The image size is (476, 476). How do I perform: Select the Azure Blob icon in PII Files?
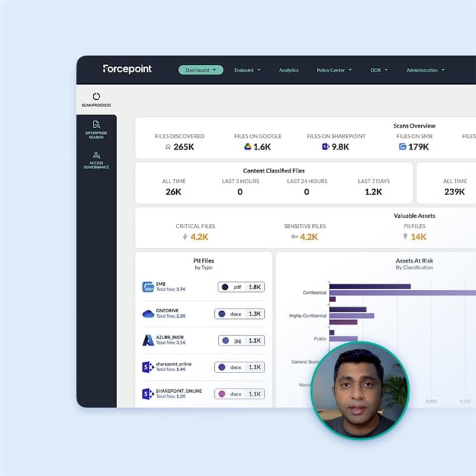(x=148, y=340)
